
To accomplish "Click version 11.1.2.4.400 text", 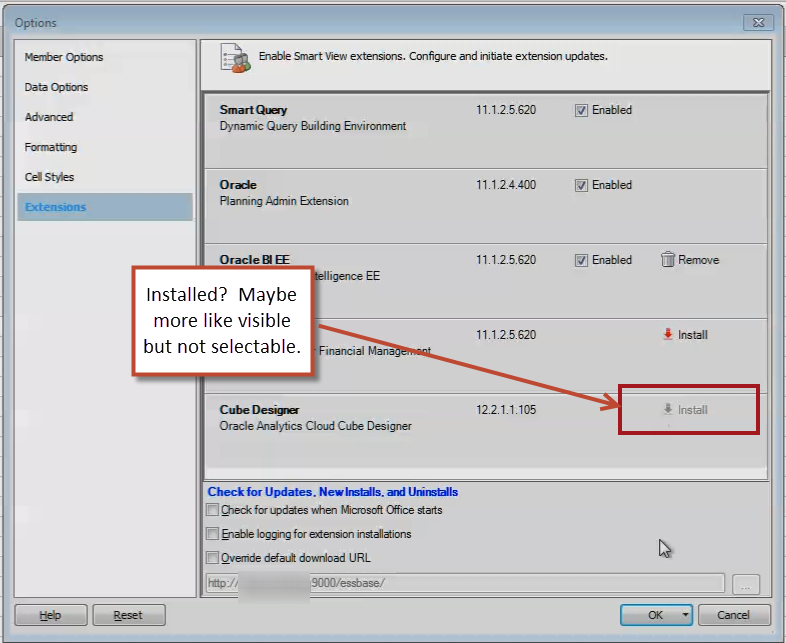I will point(506,185).
